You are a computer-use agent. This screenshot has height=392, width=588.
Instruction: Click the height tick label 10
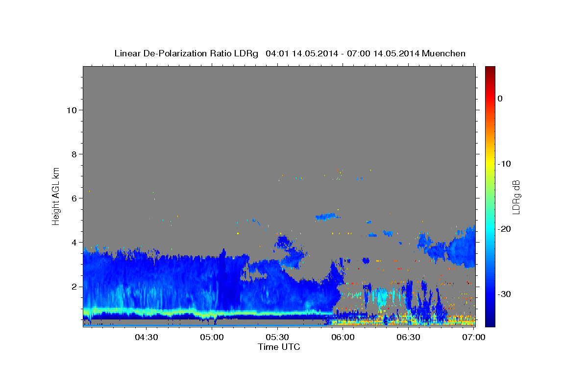(x=73, y=110)
